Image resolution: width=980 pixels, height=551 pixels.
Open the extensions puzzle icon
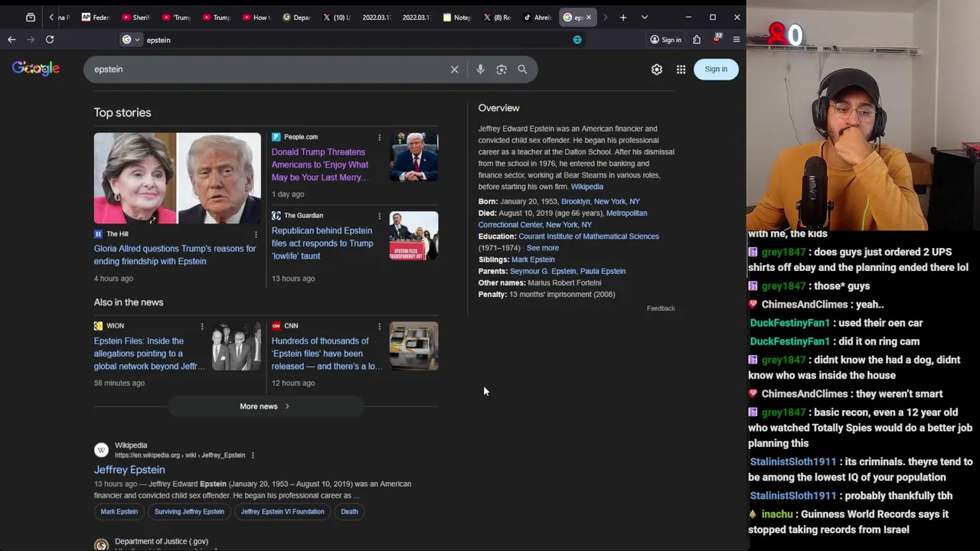coord(697,40)
